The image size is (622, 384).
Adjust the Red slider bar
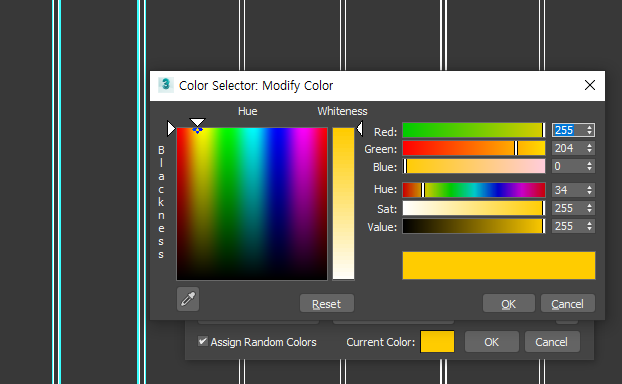click(474, 130)
